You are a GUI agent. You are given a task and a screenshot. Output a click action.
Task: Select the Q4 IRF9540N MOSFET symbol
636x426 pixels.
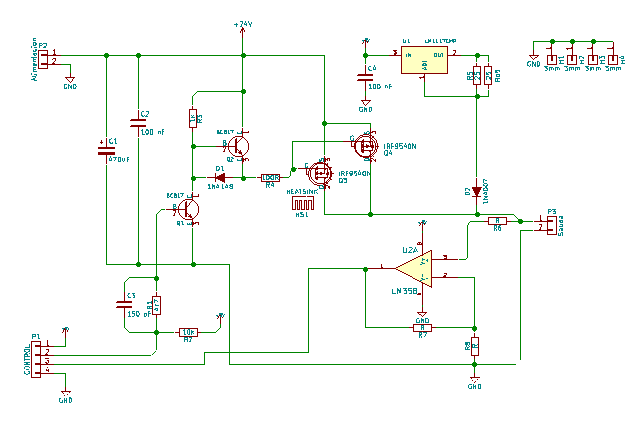point(365,146)
